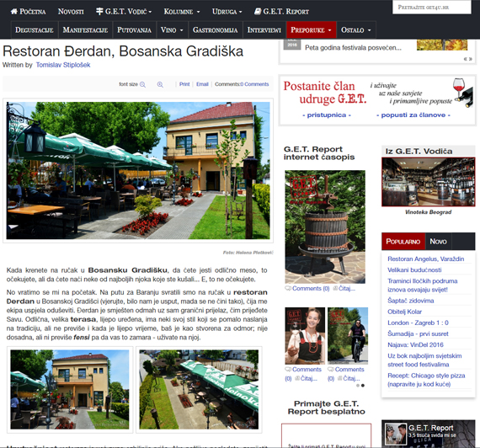
Task: Expand the Kolumne dropdown menu
Action: point(182,12)
